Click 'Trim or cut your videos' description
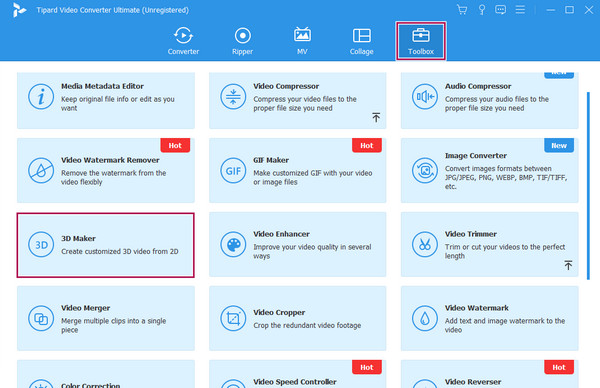The height and width of the screenshot is (388, 600). tap(505, 251)
